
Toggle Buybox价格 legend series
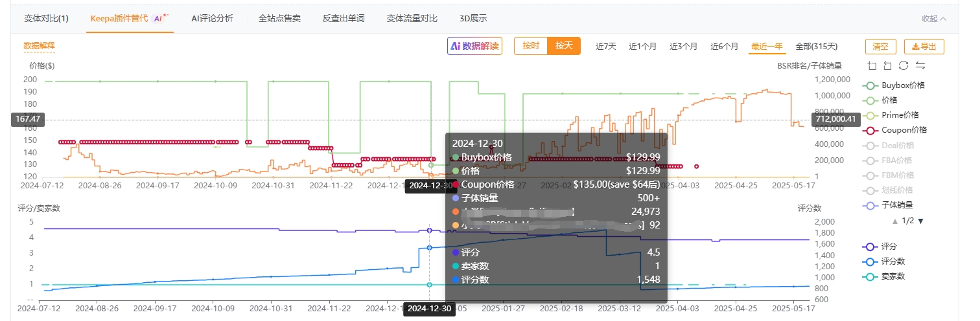894,85
